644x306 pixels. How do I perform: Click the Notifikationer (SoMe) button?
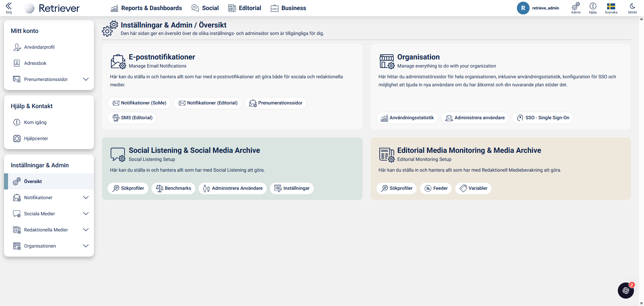[139, 103]
